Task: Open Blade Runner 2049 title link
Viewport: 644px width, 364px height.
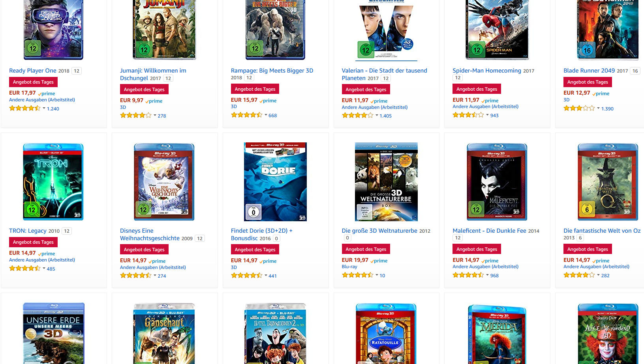Action: [589, 71]
